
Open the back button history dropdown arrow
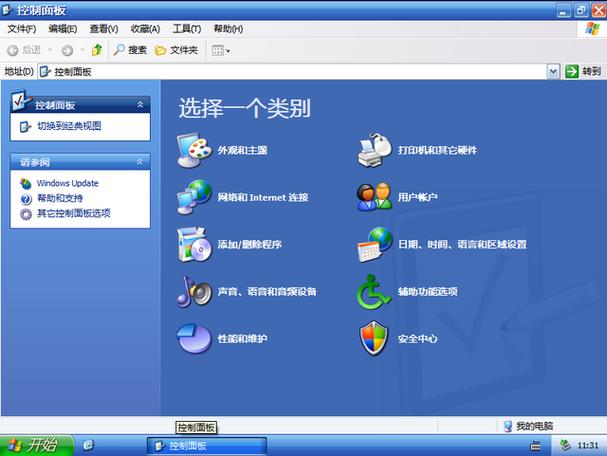coord(50,50)
